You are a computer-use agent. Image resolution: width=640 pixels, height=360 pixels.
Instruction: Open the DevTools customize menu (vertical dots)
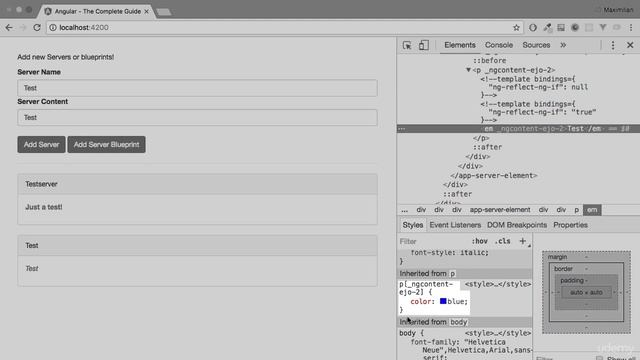click(613, 45)
